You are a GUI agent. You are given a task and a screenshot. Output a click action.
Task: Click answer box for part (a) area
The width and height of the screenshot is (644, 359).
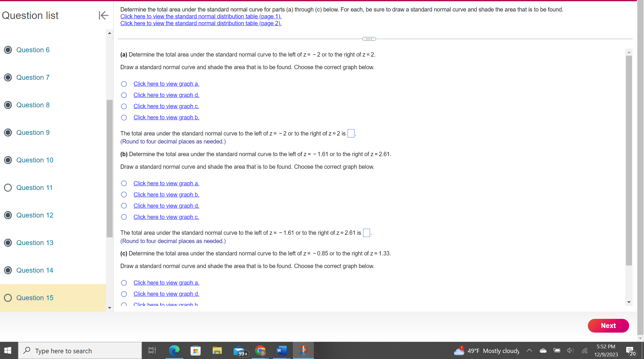point(351,133)
